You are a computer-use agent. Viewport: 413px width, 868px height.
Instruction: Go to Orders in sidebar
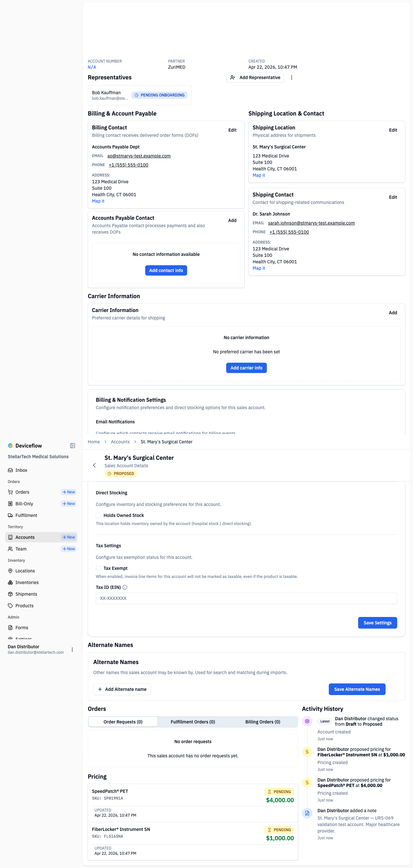click(x=22, y=492)
